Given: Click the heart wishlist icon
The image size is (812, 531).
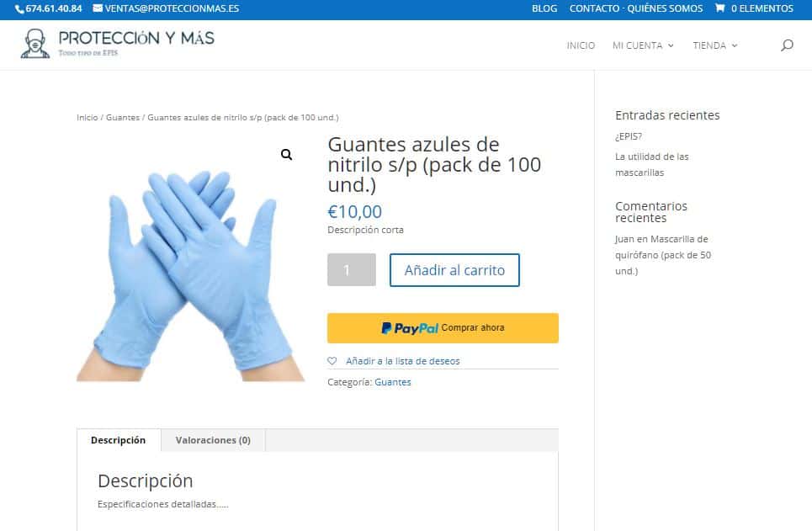Looking at the screenshot, I should tap(332, 360).
